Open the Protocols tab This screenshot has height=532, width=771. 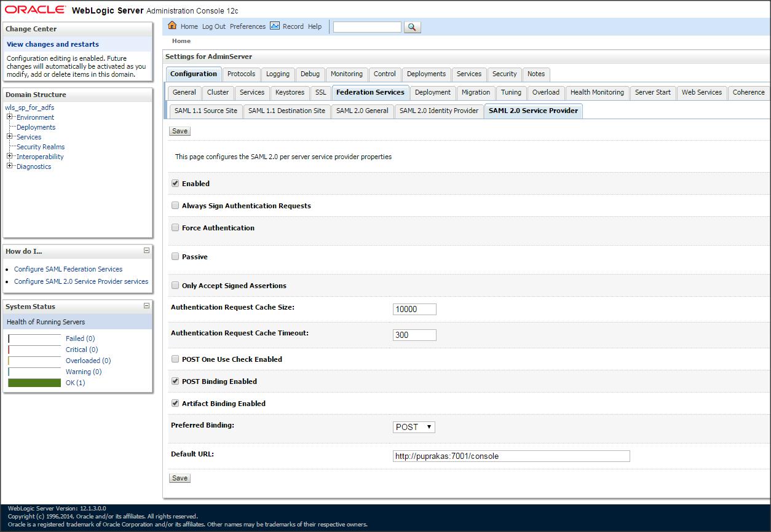tap(241, 74)
